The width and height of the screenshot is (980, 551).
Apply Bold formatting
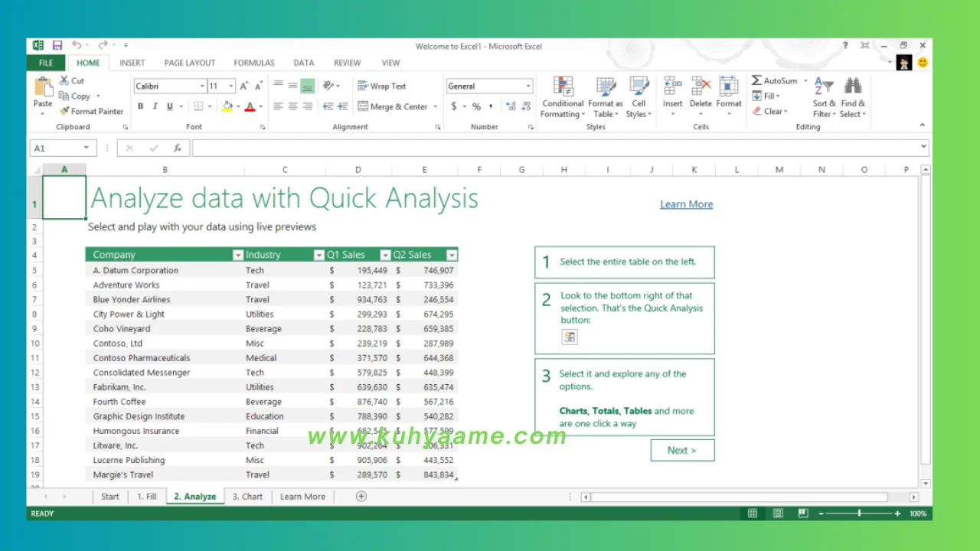tap(141, 106)
